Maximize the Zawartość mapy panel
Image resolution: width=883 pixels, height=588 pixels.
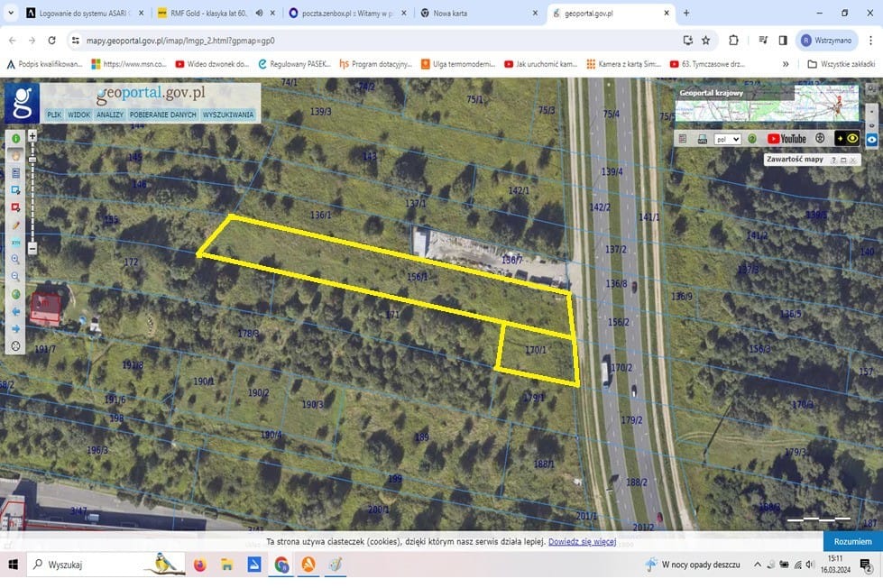pyautogui.click(x=843, y=160)
